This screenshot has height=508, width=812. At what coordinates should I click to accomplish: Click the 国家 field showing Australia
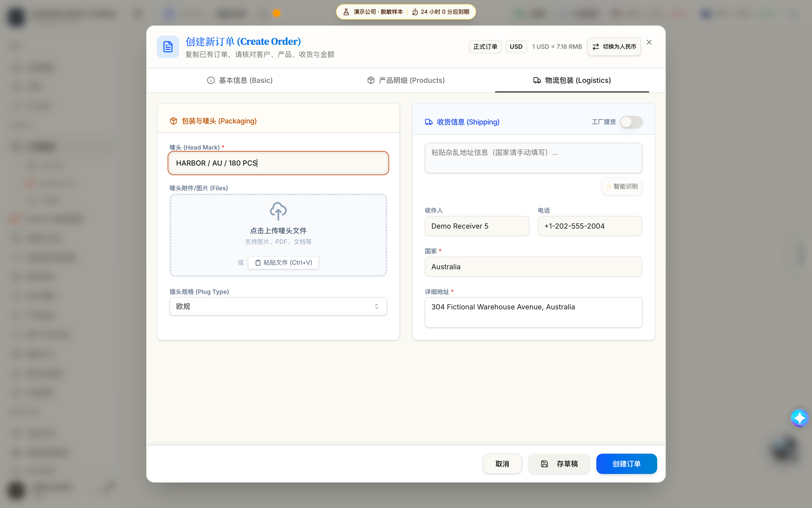click(x=533, y=267)
